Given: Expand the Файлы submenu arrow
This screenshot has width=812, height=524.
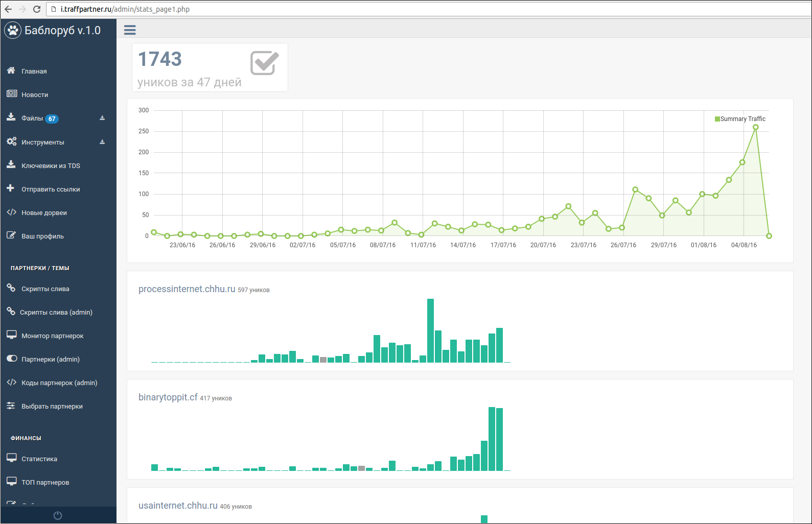Looking at the screenshot, I should pos(102,118).
